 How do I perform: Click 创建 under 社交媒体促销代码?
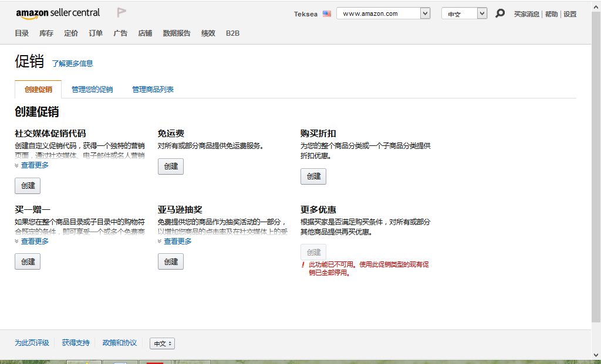pyautogui.click(x=28, y=186)
